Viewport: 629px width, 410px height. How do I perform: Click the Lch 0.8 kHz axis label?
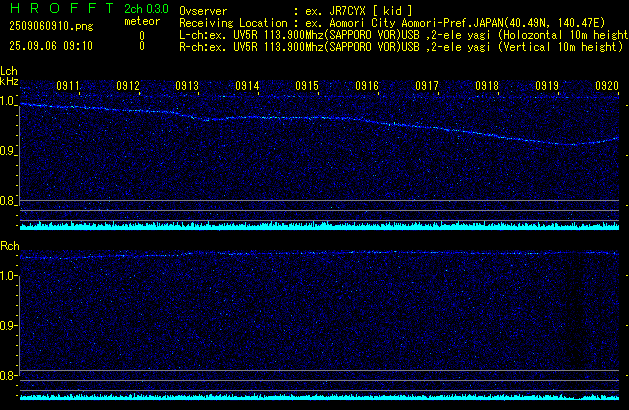pos(7,201)
